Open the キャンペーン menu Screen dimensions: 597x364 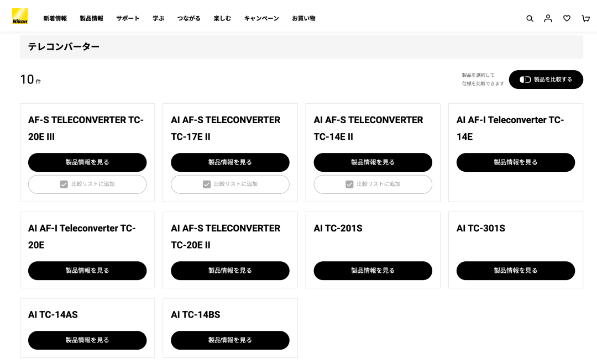pos(261,18)
